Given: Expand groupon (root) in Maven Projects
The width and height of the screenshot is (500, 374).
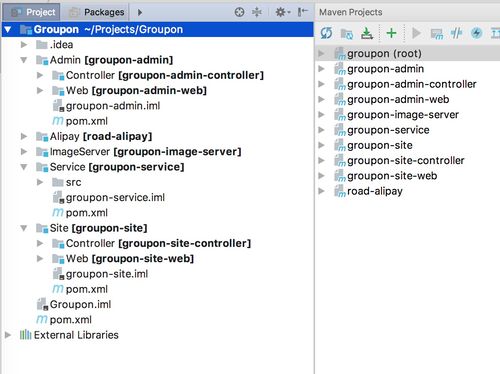Looking at the screenshot, I should (321, 53).
